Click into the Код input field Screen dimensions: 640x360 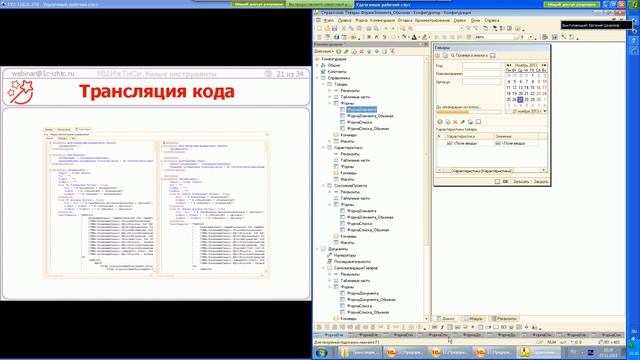pyautogui.click(x=481, y=65)
